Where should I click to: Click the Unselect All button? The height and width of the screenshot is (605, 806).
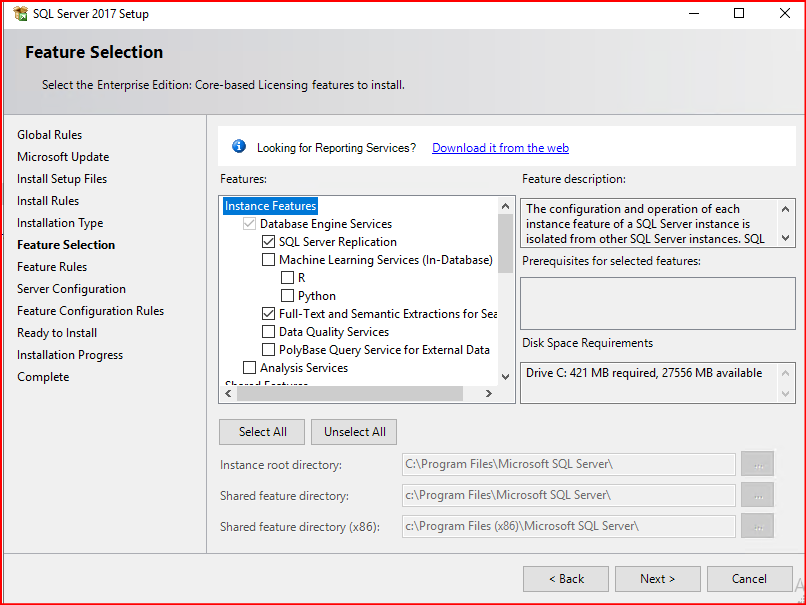pyautogui.click(x=354, y=432)
